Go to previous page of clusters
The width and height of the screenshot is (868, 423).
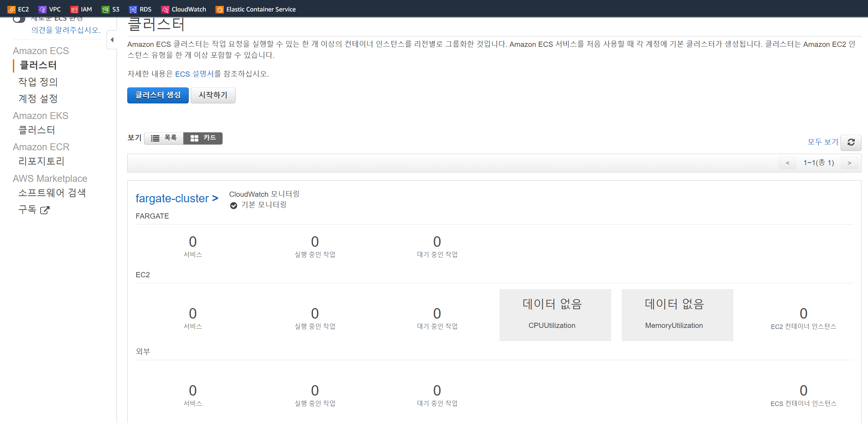[x=787, y=163]
